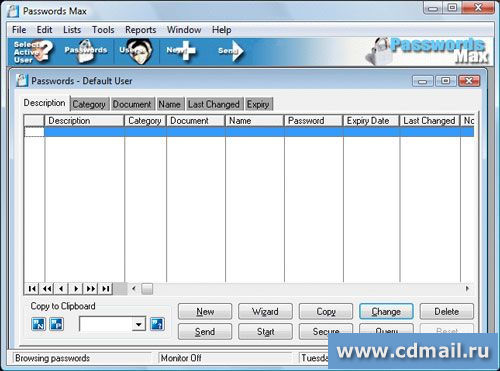Viewport: 500px width, 371px height.
Task: Switch to the Document tab
Action: [132, 104]
